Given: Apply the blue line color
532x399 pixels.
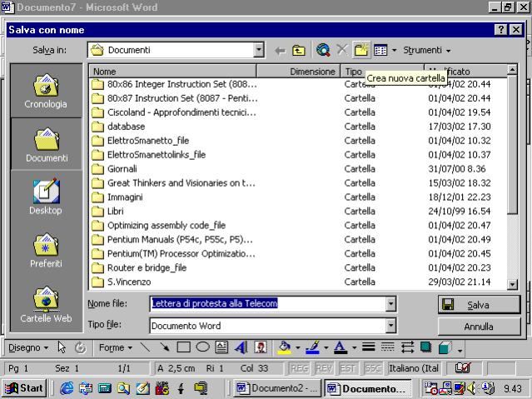Looking at the screenshot, I should (x=313, y=347).
